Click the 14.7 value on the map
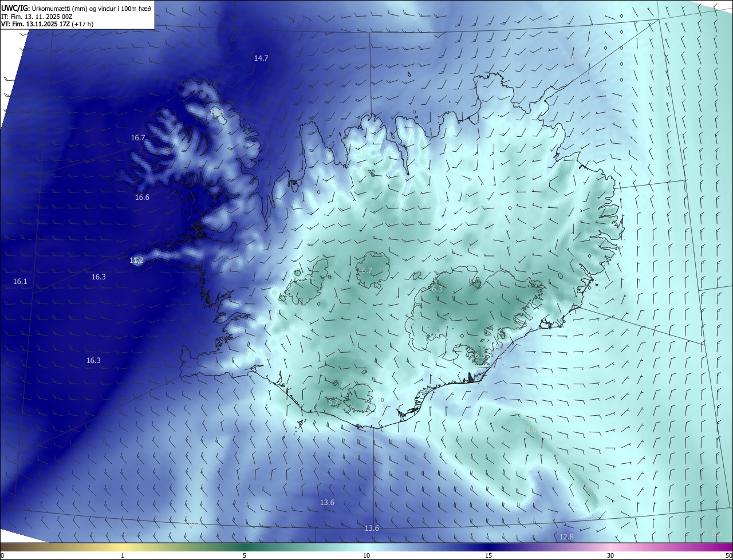The image size is (733, 560). [261, 58]
